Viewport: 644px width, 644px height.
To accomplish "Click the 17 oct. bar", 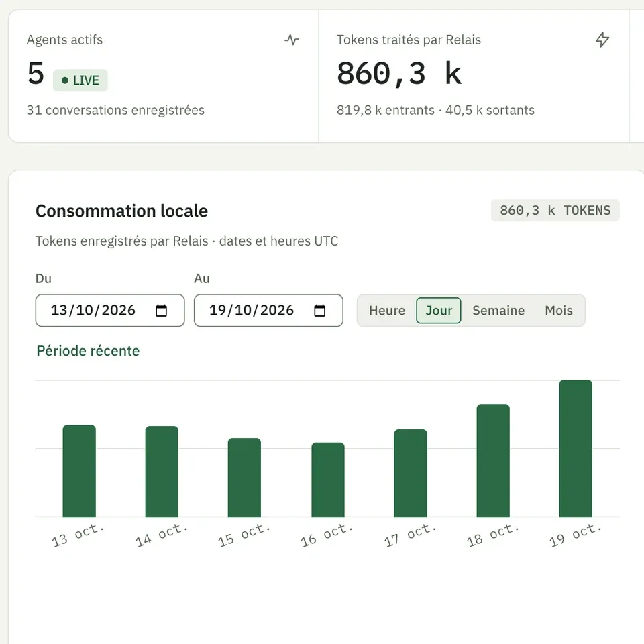I will [x=411, y=473].
